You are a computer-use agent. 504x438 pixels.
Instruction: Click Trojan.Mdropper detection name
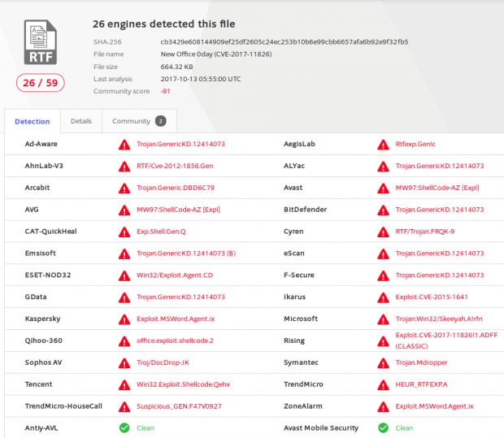tap(421, 362)
